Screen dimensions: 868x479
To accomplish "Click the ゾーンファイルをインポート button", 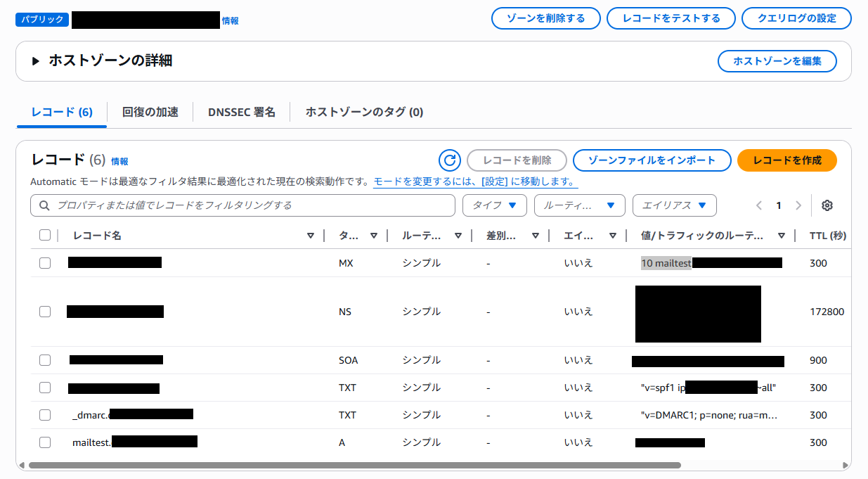I will pos(651,160).
